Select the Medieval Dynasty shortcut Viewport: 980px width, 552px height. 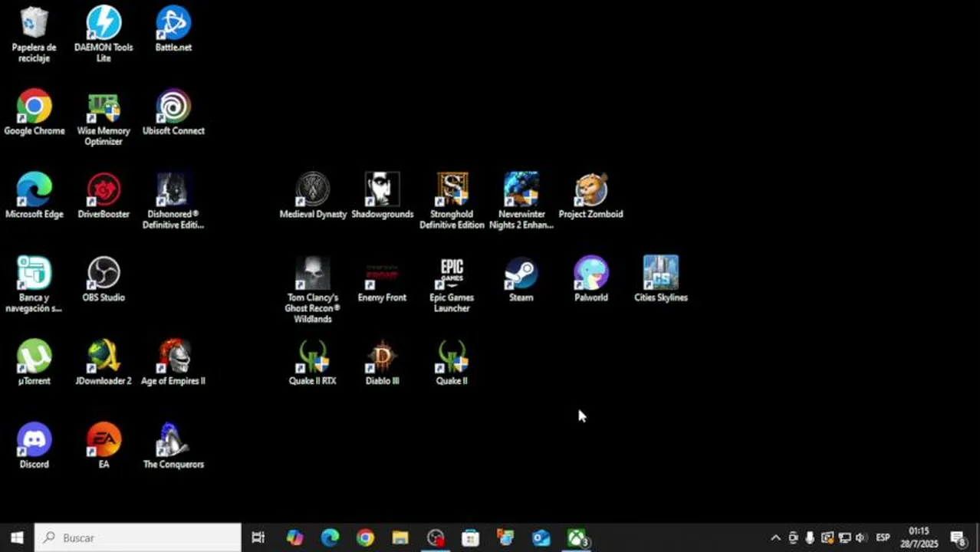coord(313,196)
